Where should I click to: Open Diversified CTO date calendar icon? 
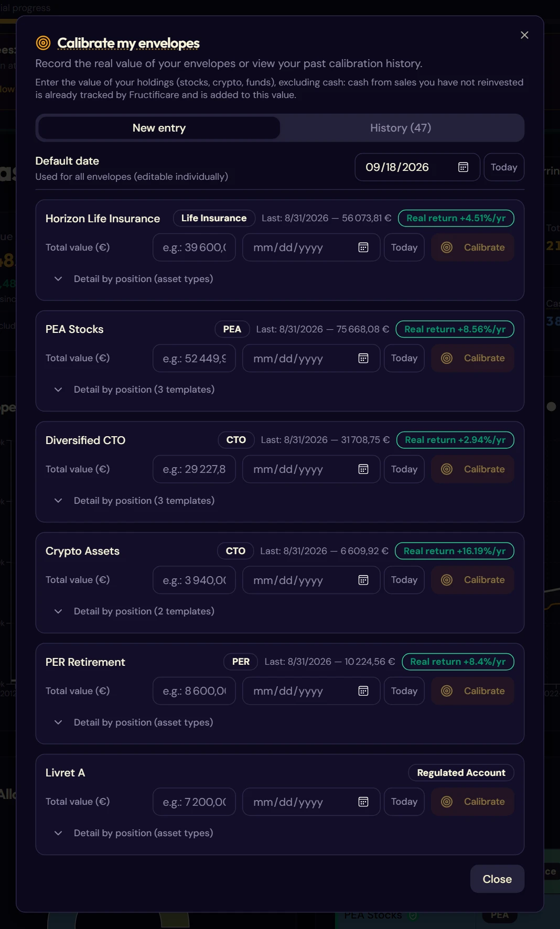[363, 469]
